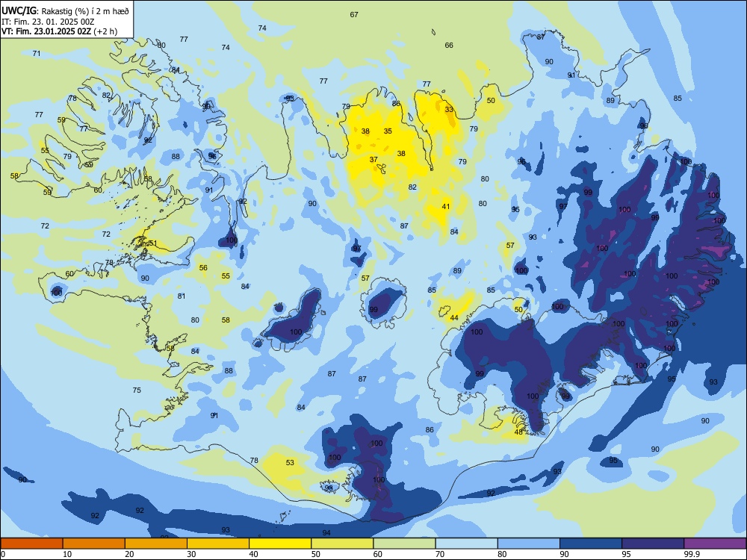Click the map value '48' near the south coast
747x560 pixels.
point(519,432)
